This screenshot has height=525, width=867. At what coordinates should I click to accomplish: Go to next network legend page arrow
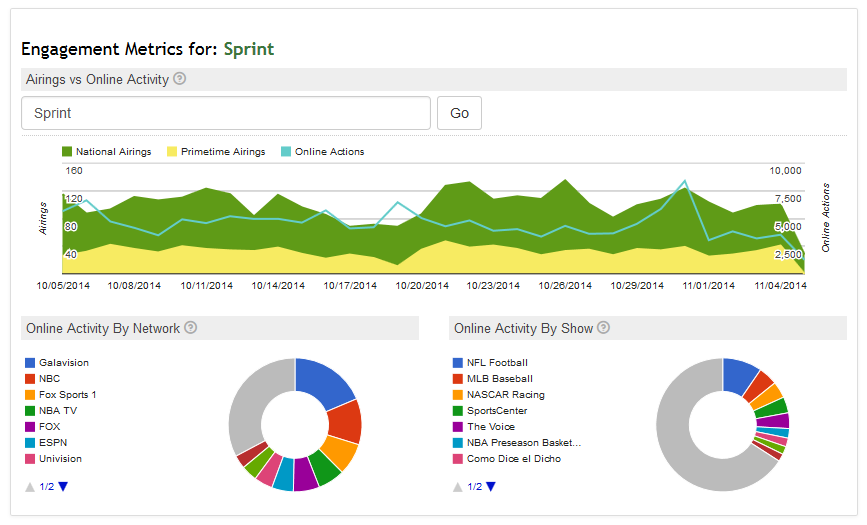point(63,487)
